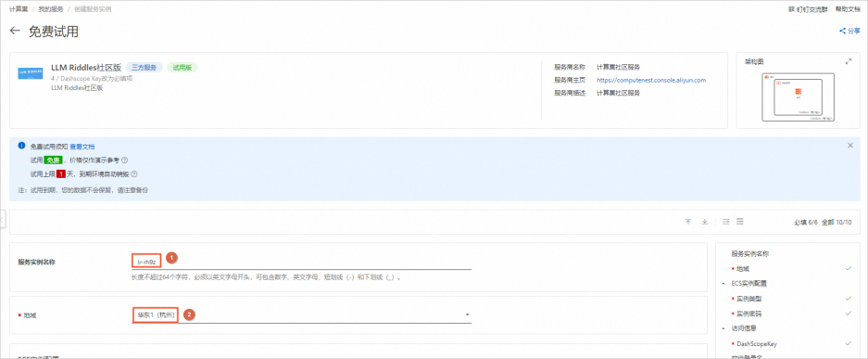Expand the 架构图 to fullscreen

pyautogui.click(x=848, y=61)
